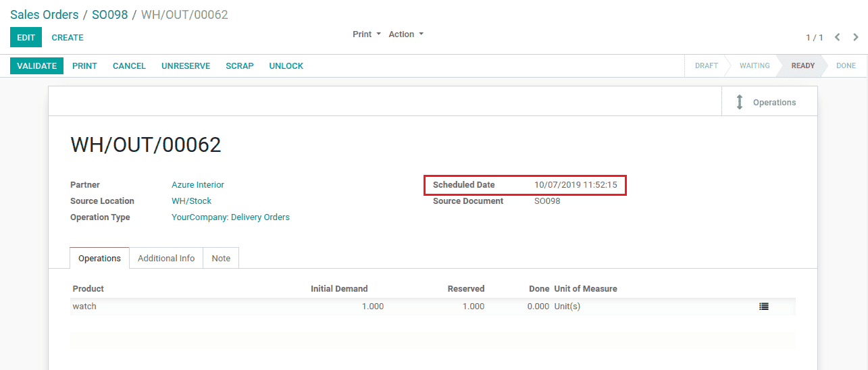Image resolution: width=868 pixels, height=370 pixels.
Task: Click the Initial Demand value 1.000
Action: pos(373,307)
